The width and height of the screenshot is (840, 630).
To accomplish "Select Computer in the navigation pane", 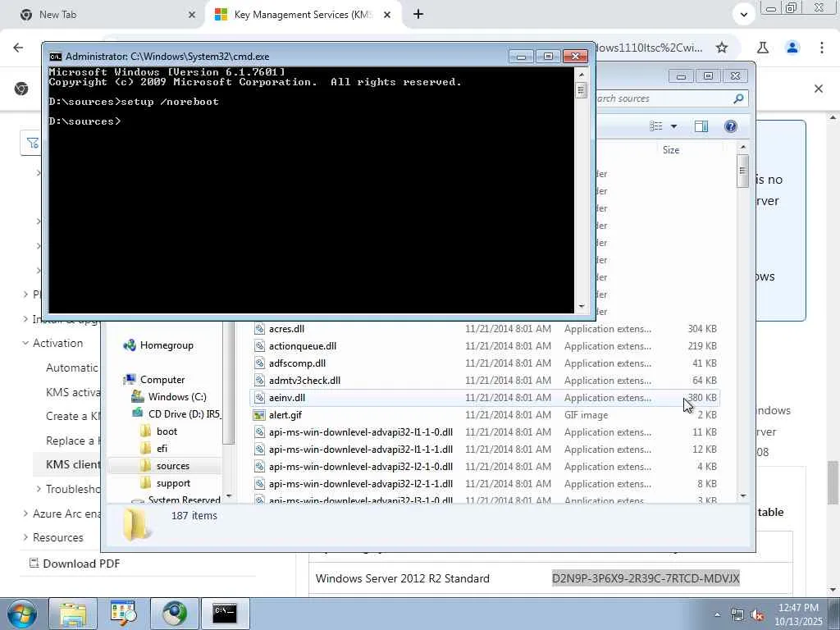I will pos(162,380).
